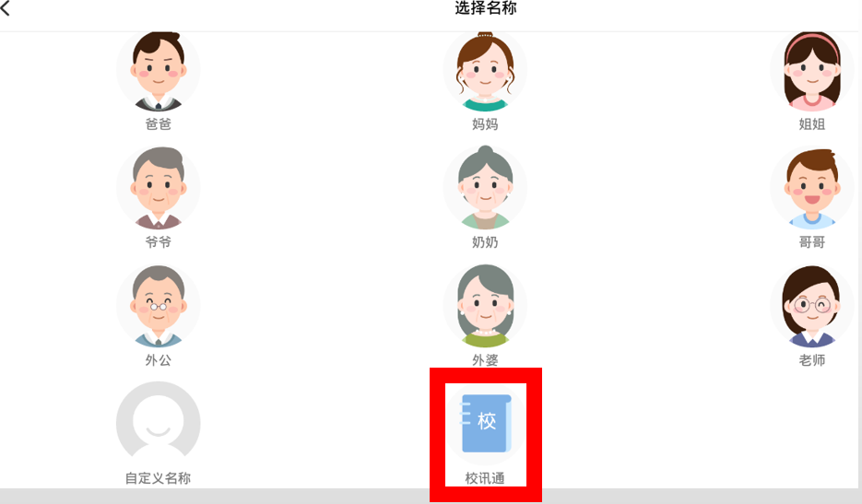
Task: Click the 奶奶 text label
Action: (x=485, y=241)
